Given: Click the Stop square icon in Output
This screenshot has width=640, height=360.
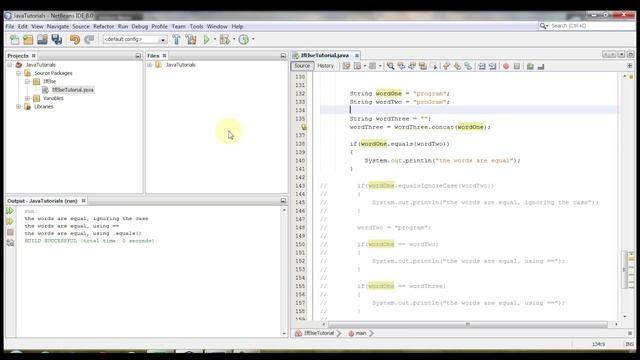Looking at the screenshot, I should point(10,232).
